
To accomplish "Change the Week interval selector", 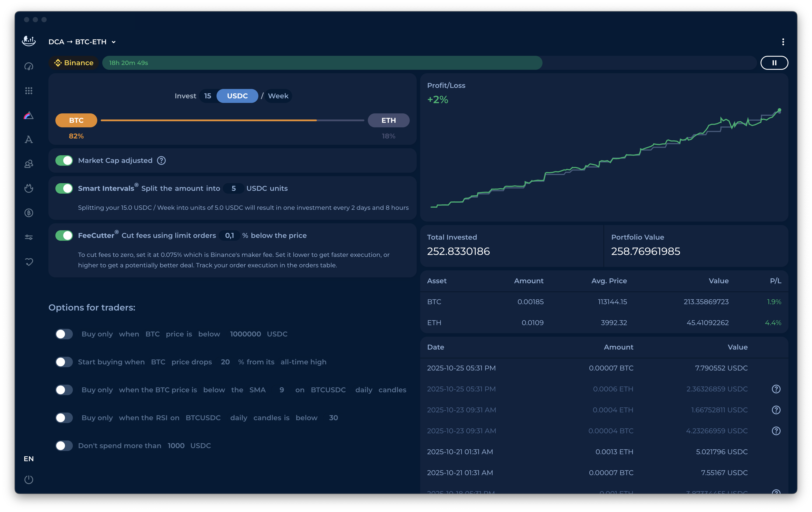I will [x=278, y=96].
